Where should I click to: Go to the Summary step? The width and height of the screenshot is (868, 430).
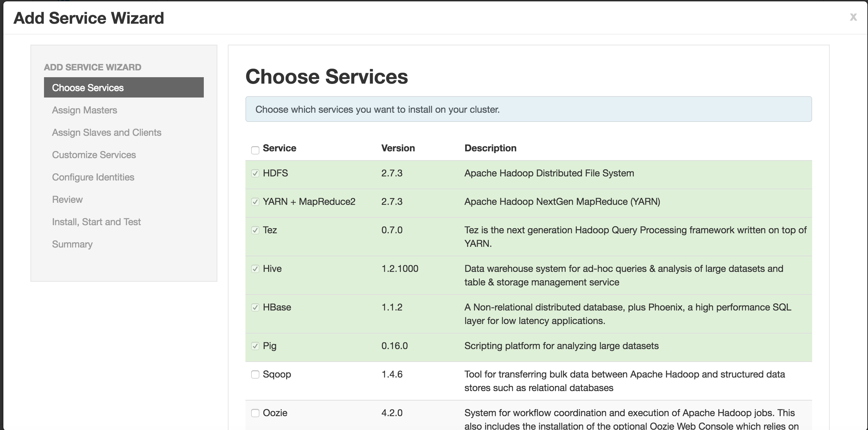pyautogui.click(x=72, y=244)
